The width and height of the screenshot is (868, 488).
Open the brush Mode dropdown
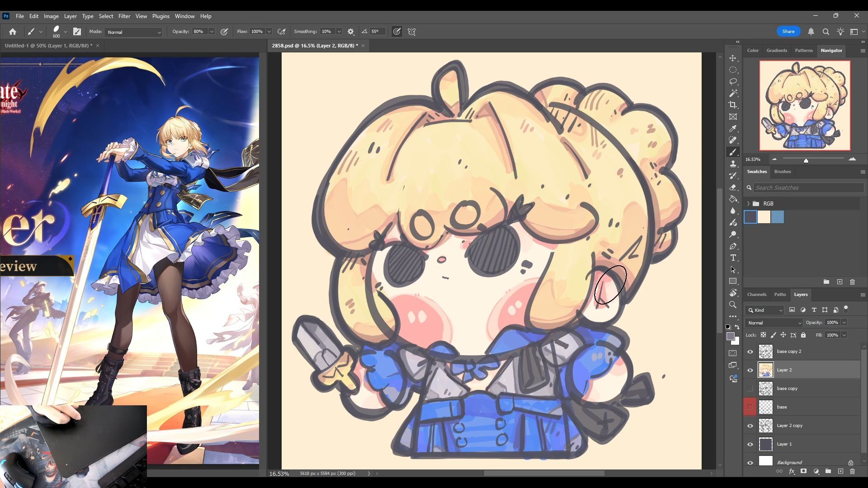click(x=133, y=32)
